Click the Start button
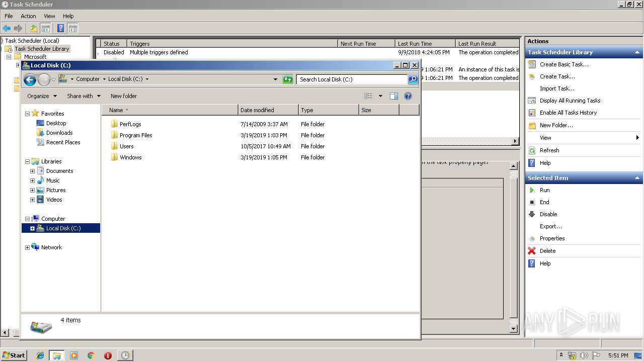Viewport: 644px width, 362px height. tap(14, 355)
